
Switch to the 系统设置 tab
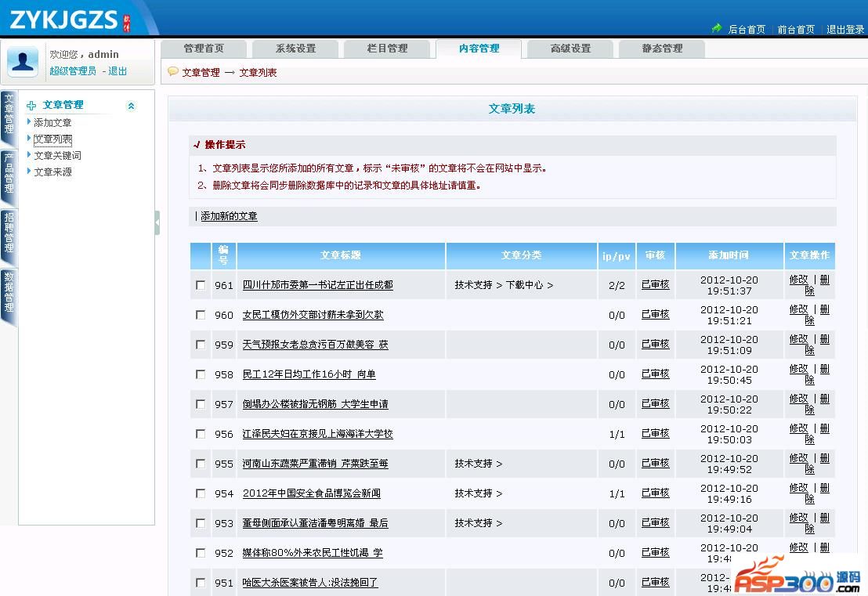(x=295, y=49)
